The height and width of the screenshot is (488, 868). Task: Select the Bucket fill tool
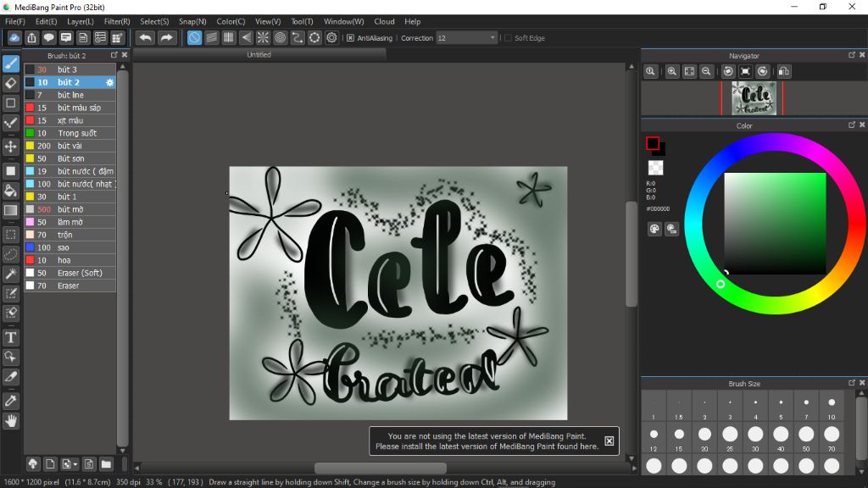[11, 191]
